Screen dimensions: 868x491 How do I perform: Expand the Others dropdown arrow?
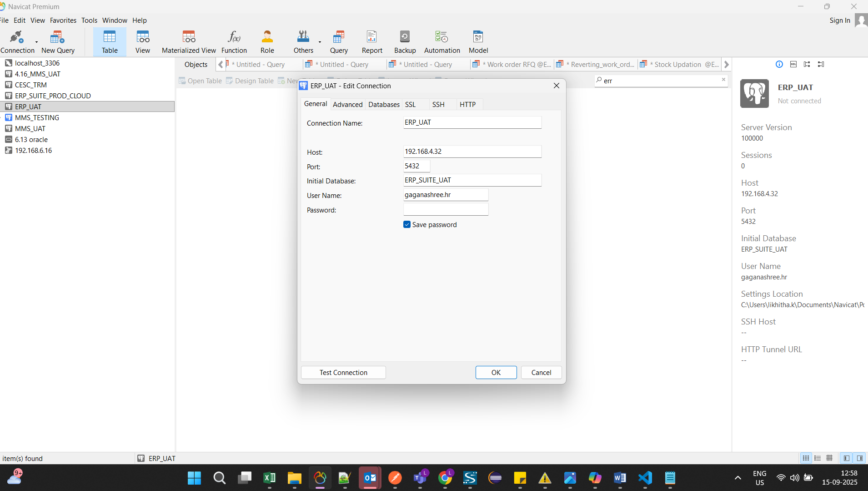[x=320, y=42]
